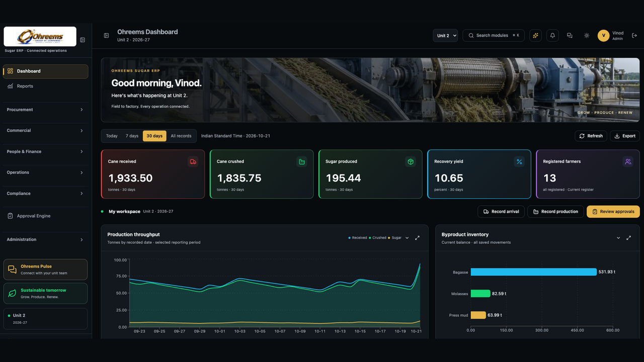The image size is (644, 362).
Task: Click the Registered farmers count 13
Action: pos(549,178)
